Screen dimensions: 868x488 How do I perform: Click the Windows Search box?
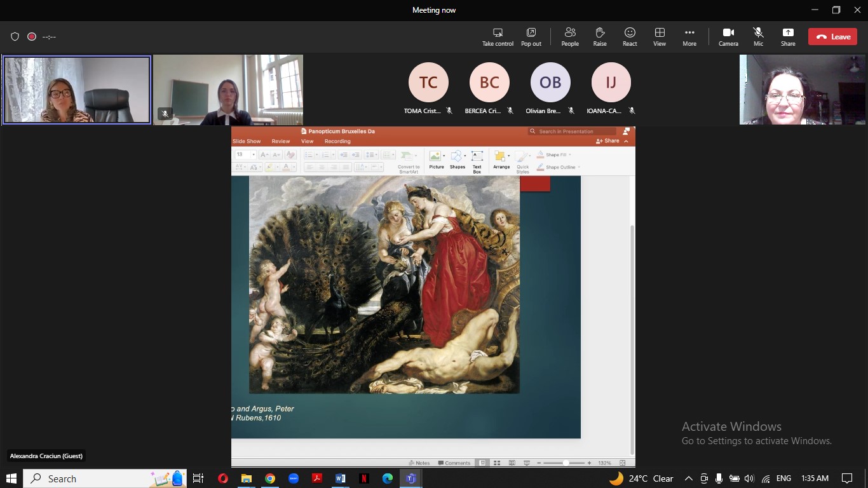[105, 478]
